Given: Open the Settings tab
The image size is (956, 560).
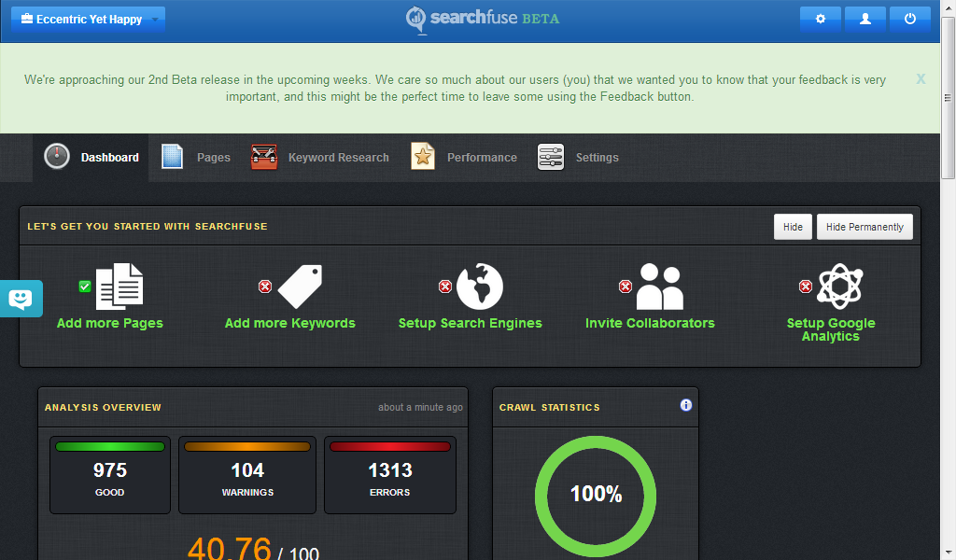Looking at the screenshot, I should click(x=578, y=157).
